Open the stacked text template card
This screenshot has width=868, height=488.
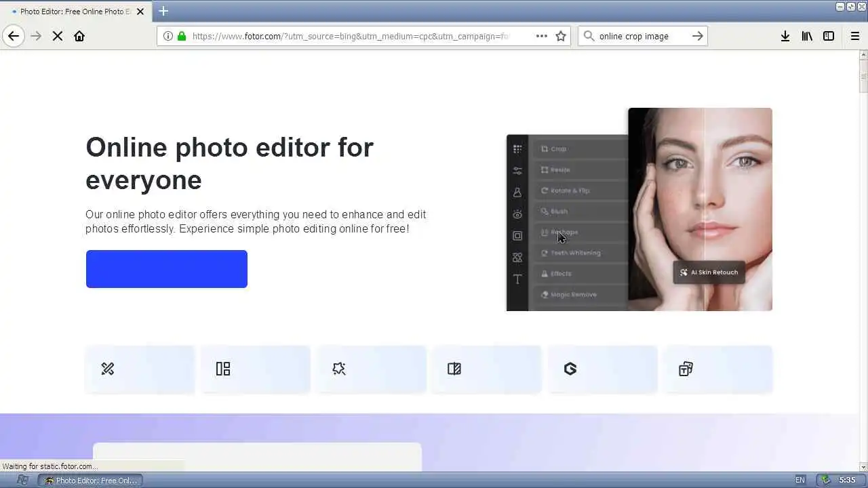click(x=718, y=369)
